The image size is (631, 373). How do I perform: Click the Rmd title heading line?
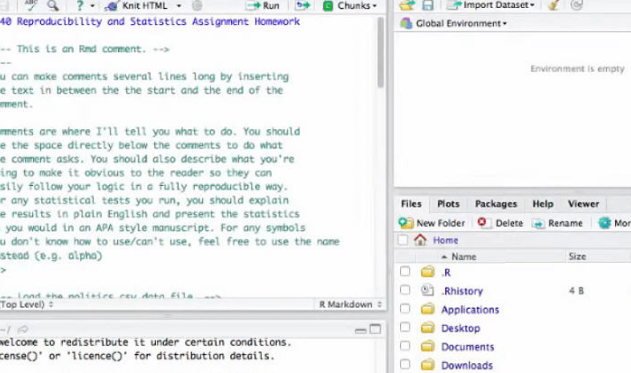(x=150, y=21)
